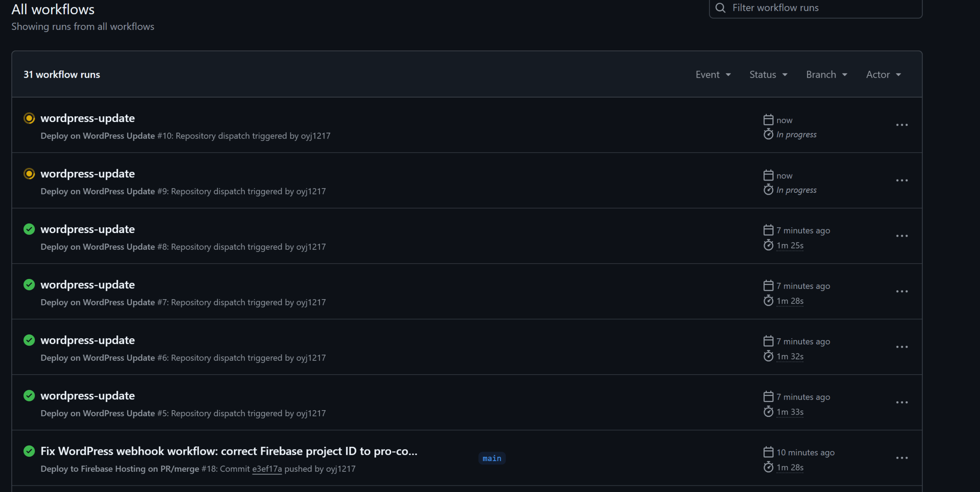The width and height of the screenshot is (980, 492).
Task: Open three-dot menu for run #5
Action: 902,402
